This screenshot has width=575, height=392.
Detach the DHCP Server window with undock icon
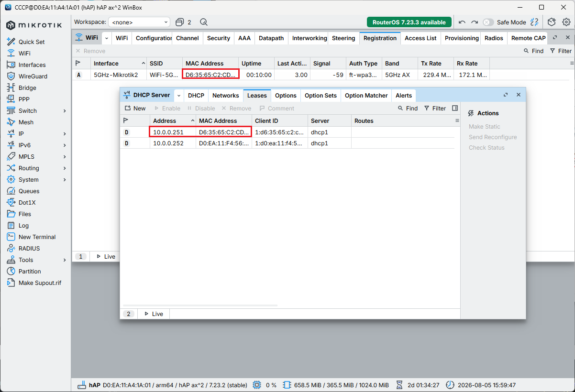pyautogui.click(x=506, y=95)
